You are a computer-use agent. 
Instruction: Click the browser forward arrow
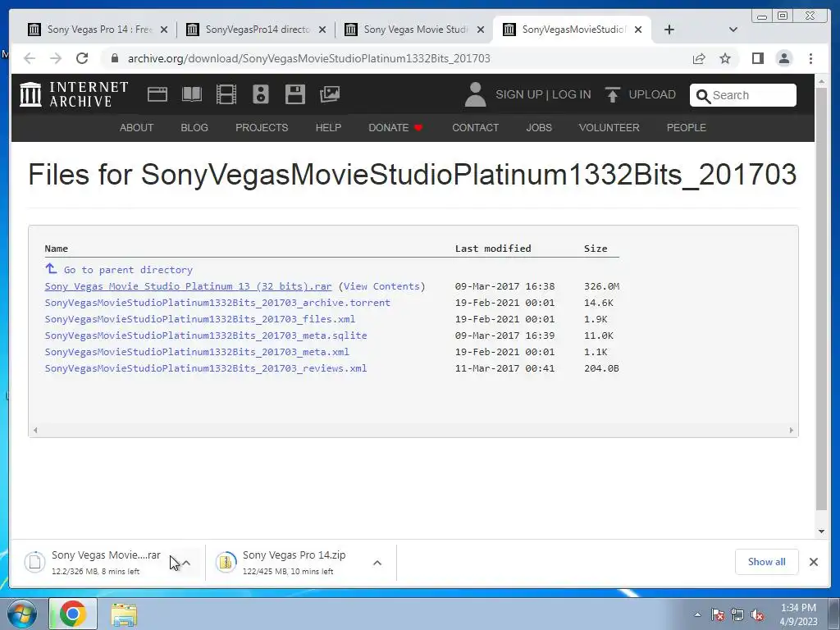56,58
